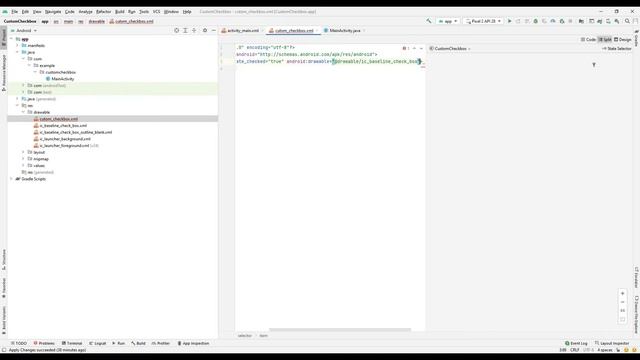
Task: Open the Layout Inspector
Action: coord(612,343)
